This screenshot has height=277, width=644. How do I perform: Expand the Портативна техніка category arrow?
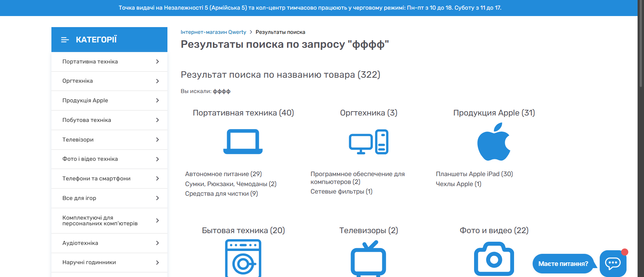pos(157,62)
